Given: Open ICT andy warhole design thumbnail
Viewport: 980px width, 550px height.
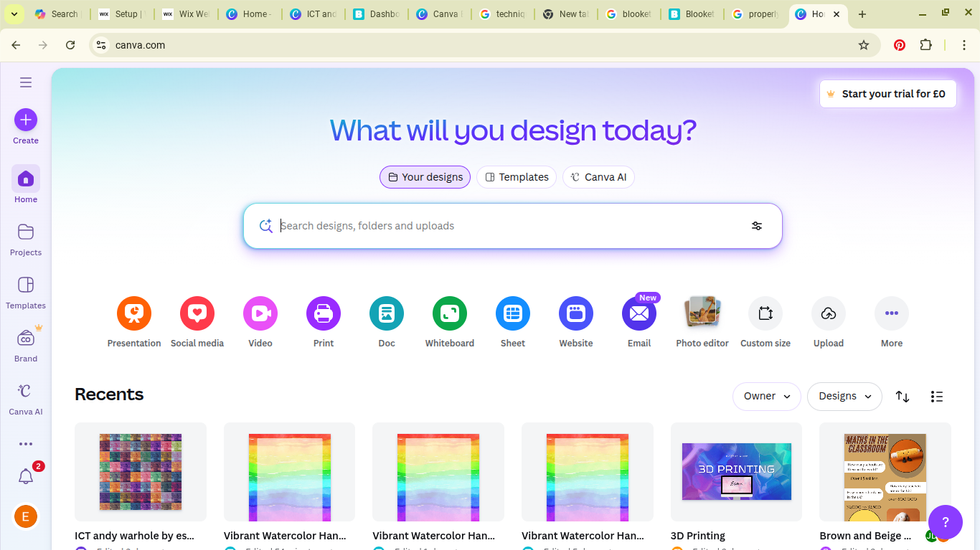Looking at the screenshot, I should pyautogui.click(x=141, y=472).
